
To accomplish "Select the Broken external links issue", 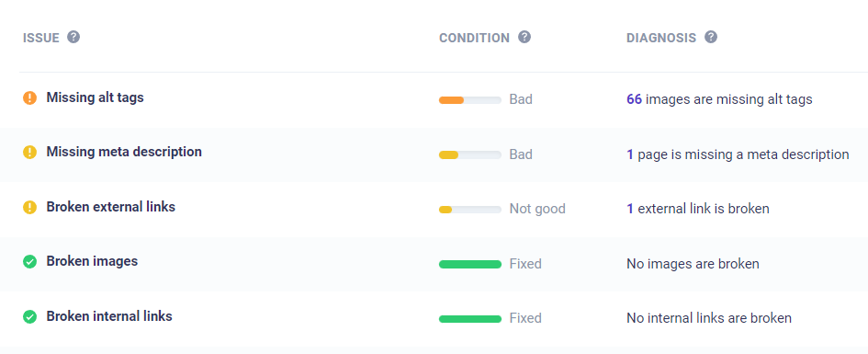I will [111, 207].
